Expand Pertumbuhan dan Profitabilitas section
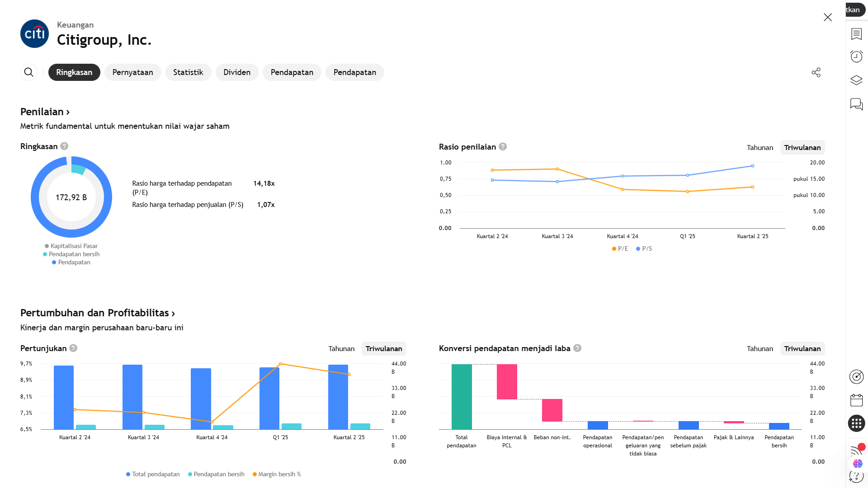Viewport: 868px width, 488px height. tap(97, 313)
